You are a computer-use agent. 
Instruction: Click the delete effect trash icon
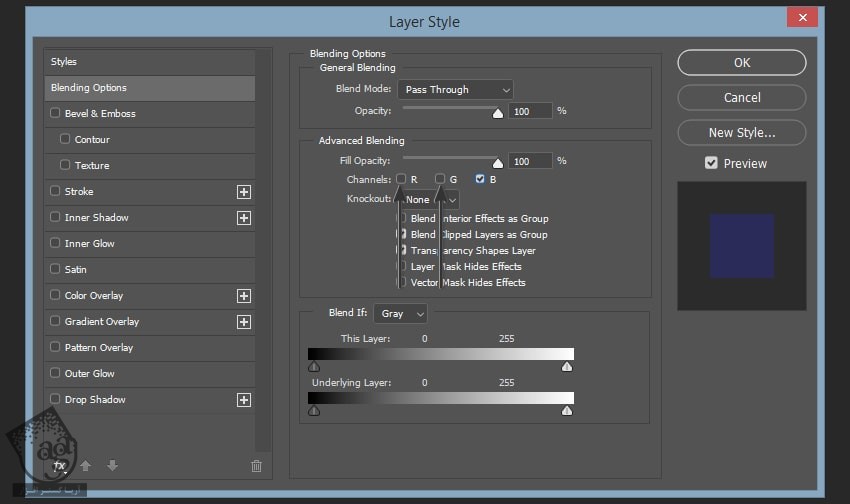point(256,466)
